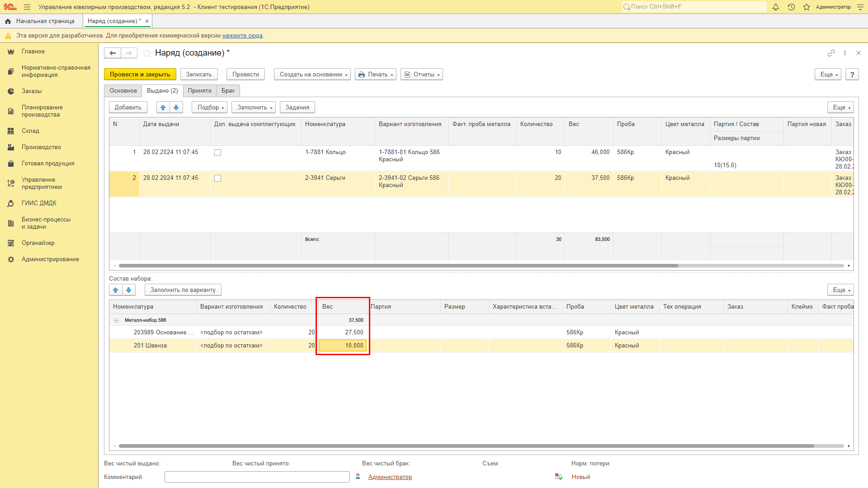Open the Создать на основании dropdown
The height and width of the screenshot is (488, 868).
pyautogui.click(x=312, y=74)
